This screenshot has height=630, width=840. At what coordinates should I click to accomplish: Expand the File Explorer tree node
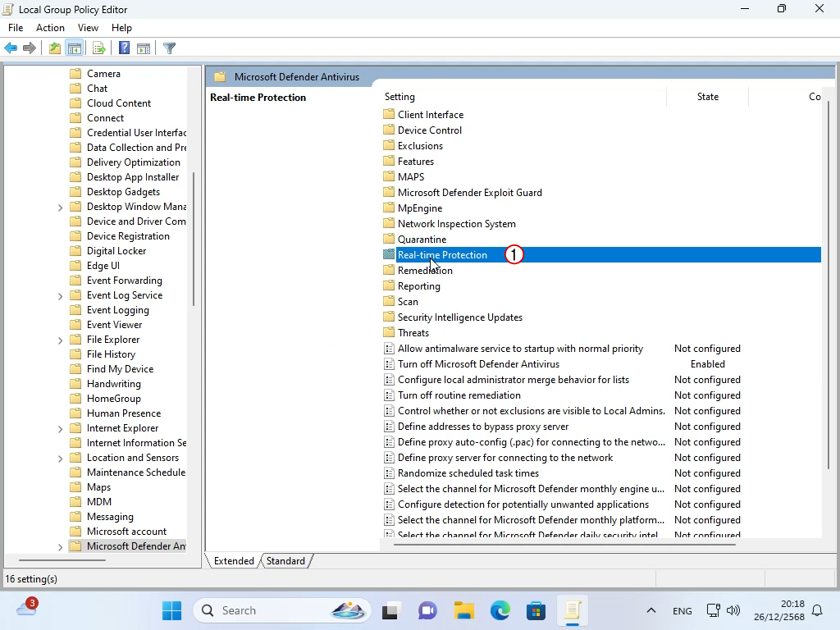[61, 340]
